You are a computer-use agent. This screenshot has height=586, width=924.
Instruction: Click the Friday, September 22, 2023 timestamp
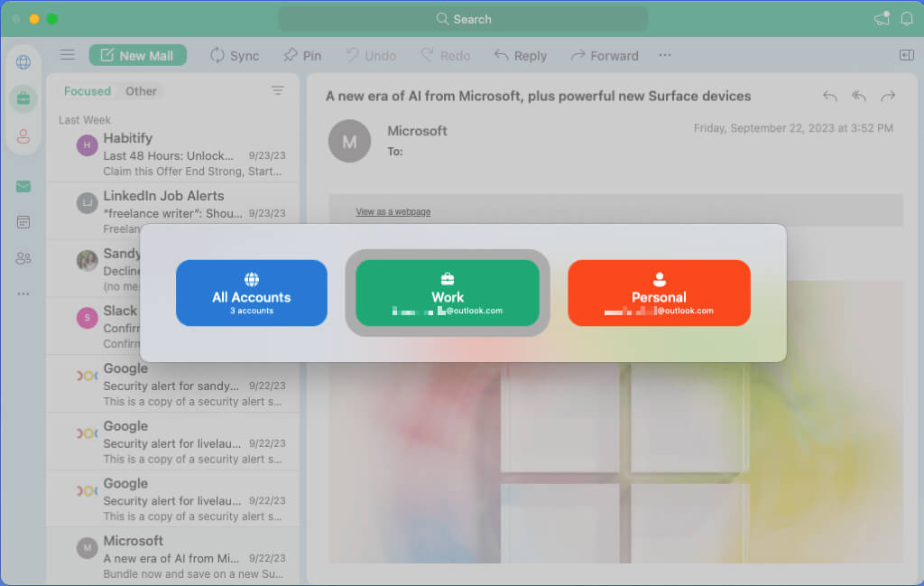(793, 128)
